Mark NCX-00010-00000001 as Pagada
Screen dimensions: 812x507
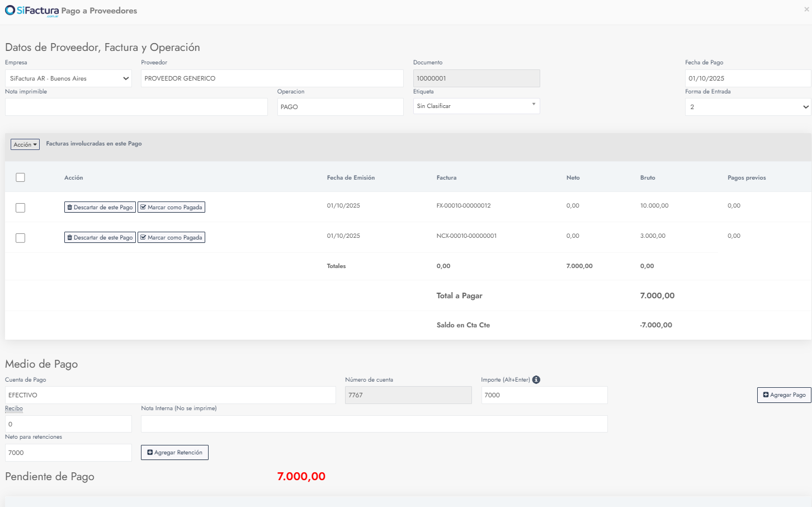(171, 238)
